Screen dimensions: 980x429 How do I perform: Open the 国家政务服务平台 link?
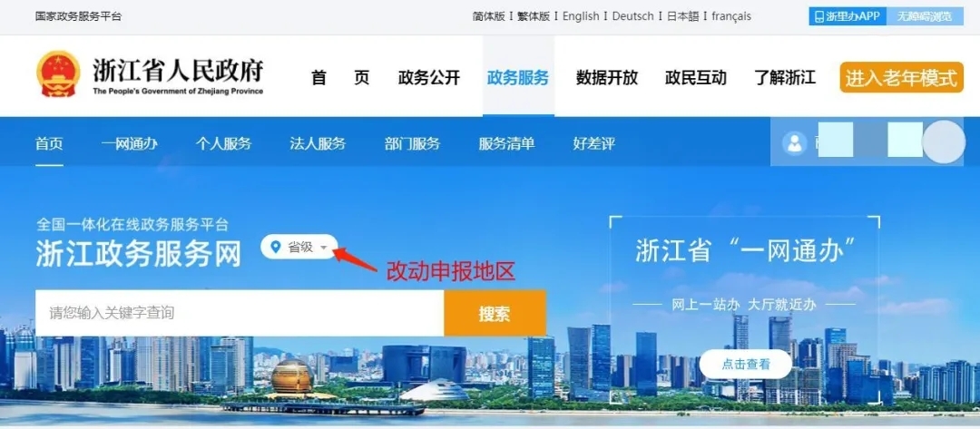tap(79, 16)
